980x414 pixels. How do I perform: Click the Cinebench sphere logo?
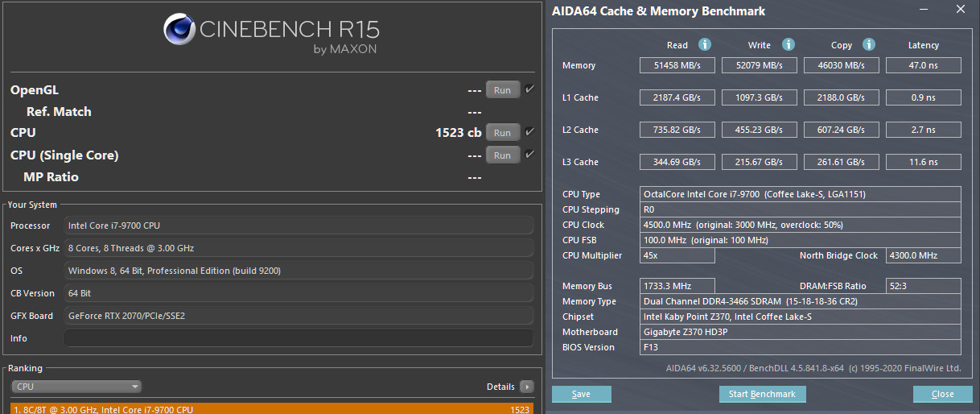pyautogui.click(x=179, y=31)
